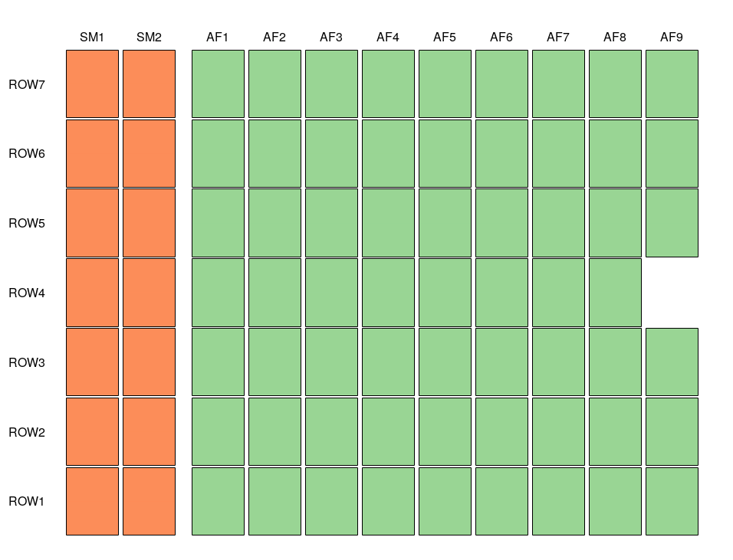This screenshot has width=733, height=560.
Task: Select the orange SM2 cell in ROW4
Action: click(149, 293)
